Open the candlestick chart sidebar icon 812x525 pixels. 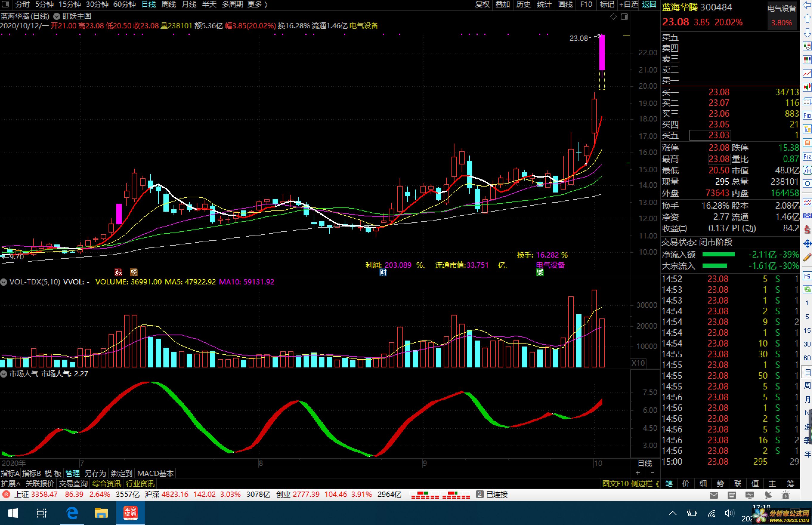coord(807,87)
